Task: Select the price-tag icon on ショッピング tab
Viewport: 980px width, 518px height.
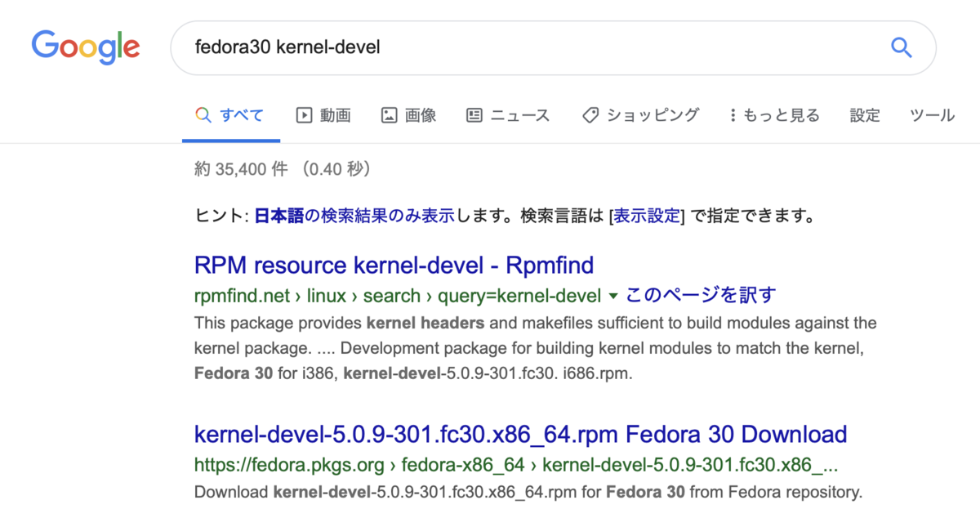Action: coord(590,115)
